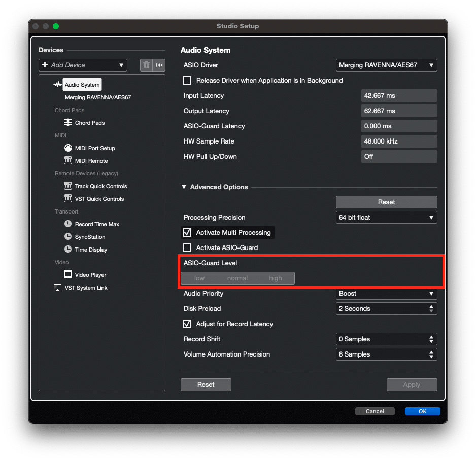Viewport: 476px width, 461px height.
Task: Click the Track Quick Controls icon
Action: (68, 186)
